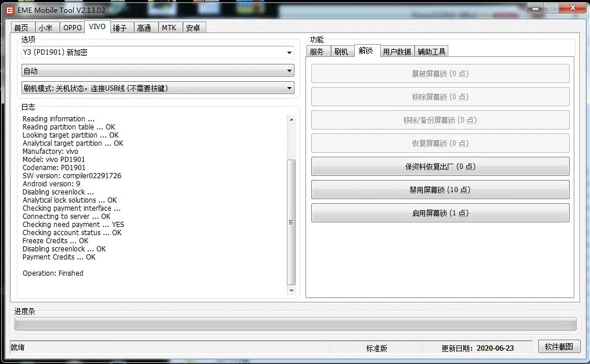
Task: Click the 移除/备份屏幕锁 (0 点) button
Action: coord(440,120)
